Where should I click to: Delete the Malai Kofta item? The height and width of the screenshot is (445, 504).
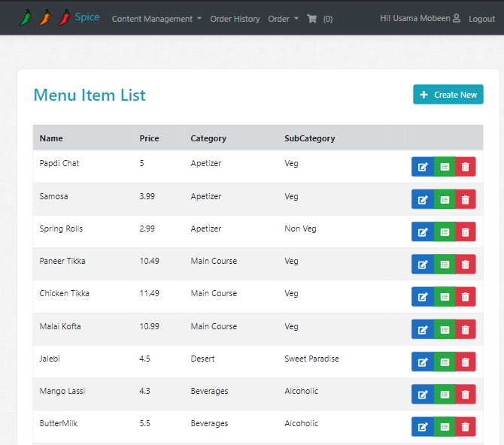466,330
